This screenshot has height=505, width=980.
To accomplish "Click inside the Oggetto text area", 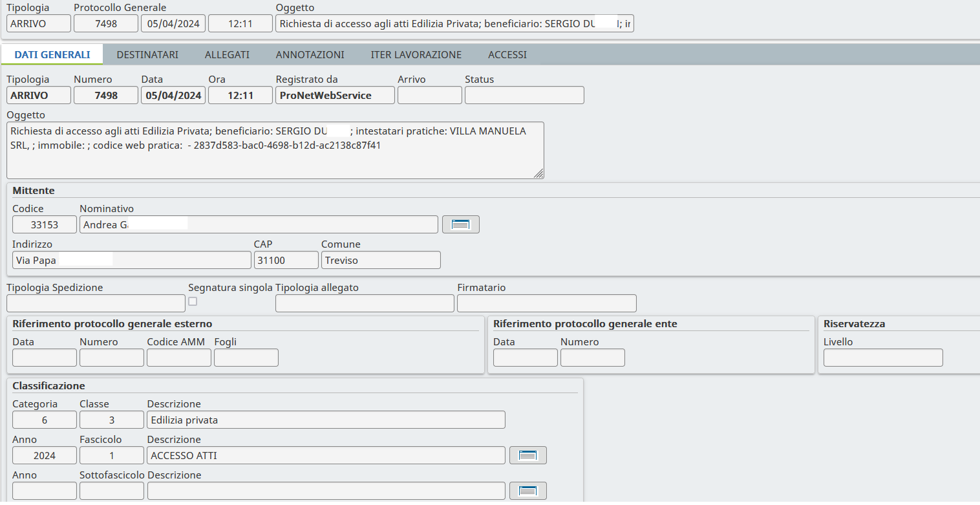I will (x=275, y=158).
